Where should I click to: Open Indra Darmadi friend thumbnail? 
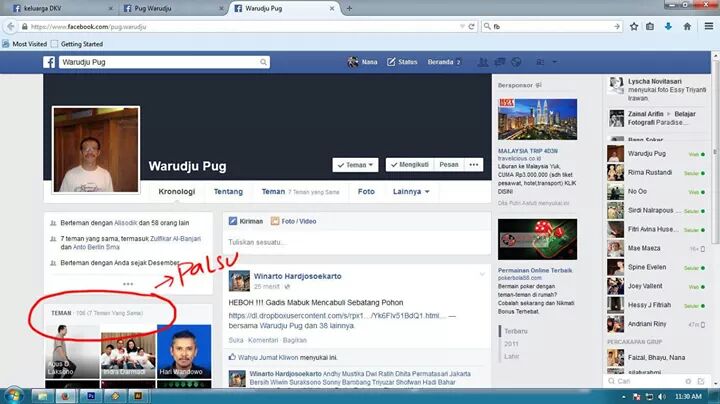[128, 352]
